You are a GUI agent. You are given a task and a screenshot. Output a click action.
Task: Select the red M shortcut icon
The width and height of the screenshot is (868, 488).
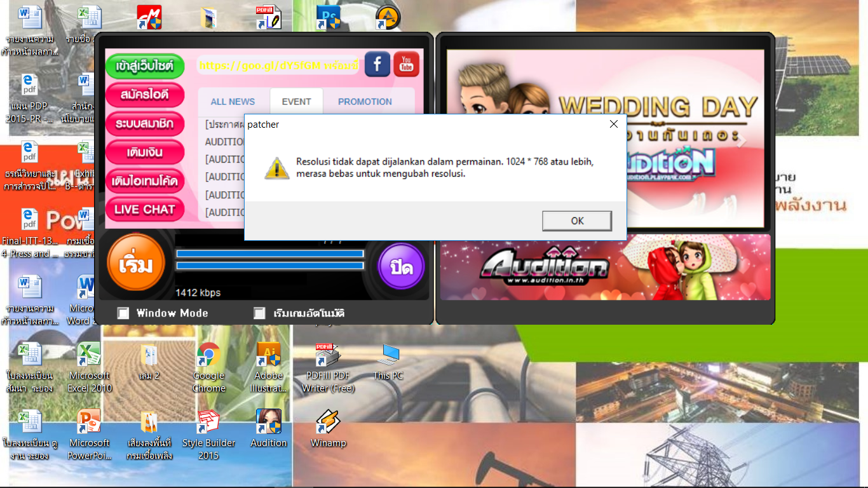coord(149,17)
